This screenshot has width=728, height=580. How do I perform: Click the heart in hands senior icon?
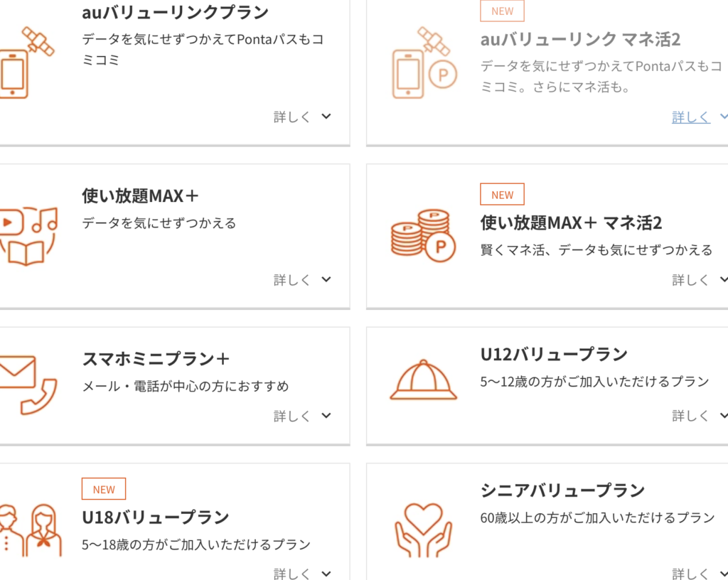(x=423, y=530)
